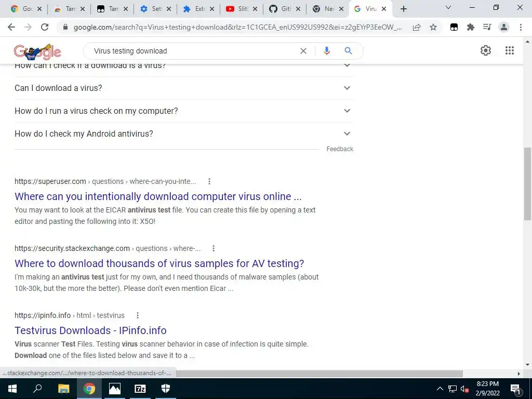Open Chrome's three-dot menu
Image resolution: width=532 pixels, height=399 pixels.
(521, 27)
